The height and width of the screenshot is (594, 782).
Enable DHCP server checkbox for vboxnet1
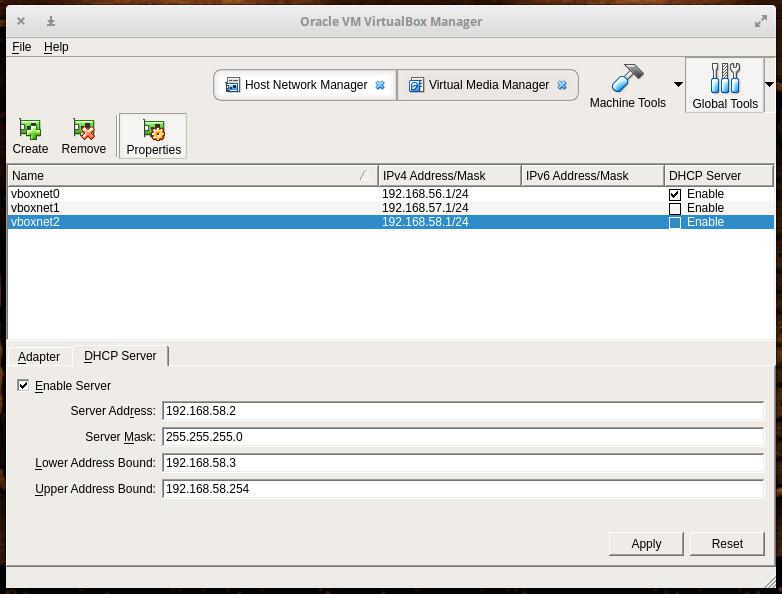coord(674,208)
